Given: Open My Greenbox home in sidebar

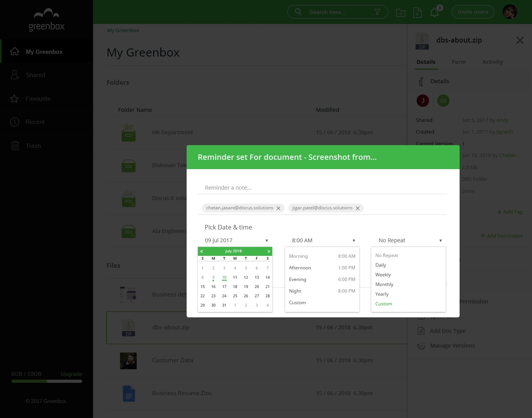Looking at the screenshot, I should pyautogui.click(x=46, y=51).
